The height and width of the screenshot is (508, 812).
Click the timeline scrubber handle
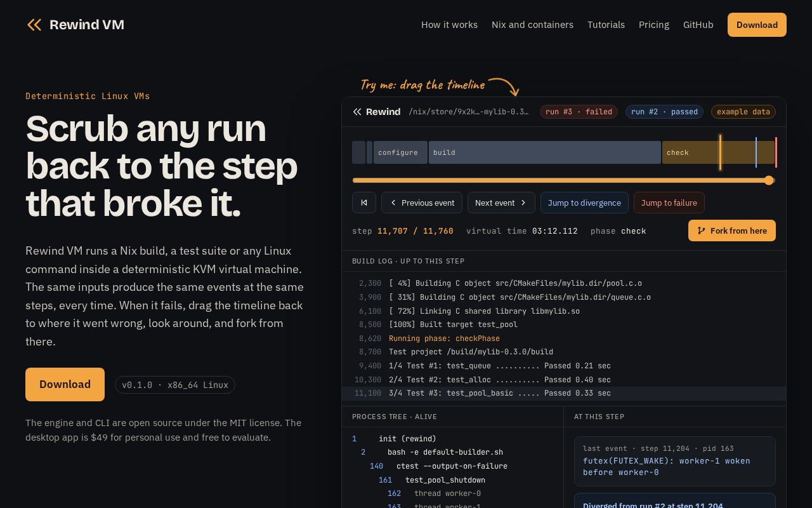click(x=769, y=180)
